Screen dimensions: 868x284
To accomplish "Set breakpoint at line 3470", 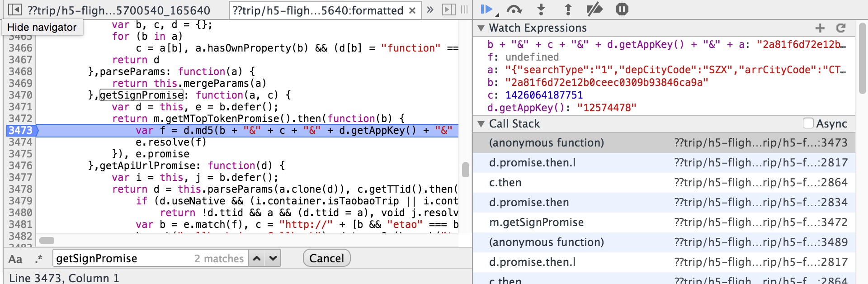I will tap(21, 95).
